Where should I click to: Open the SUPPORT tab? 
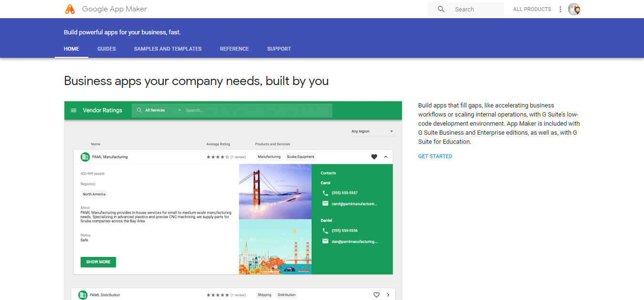pyautogui.click(x=279, y=49)
